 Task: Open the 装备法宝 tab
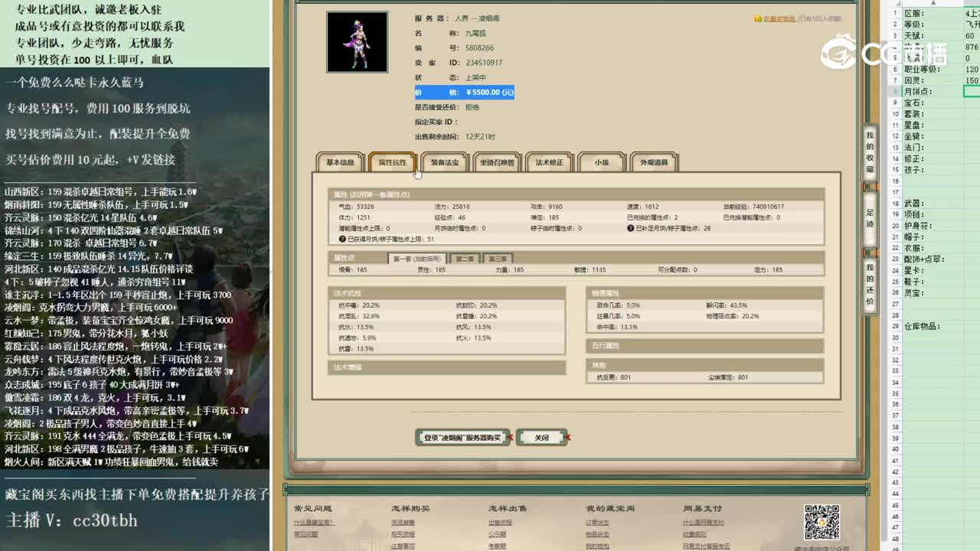445,162
